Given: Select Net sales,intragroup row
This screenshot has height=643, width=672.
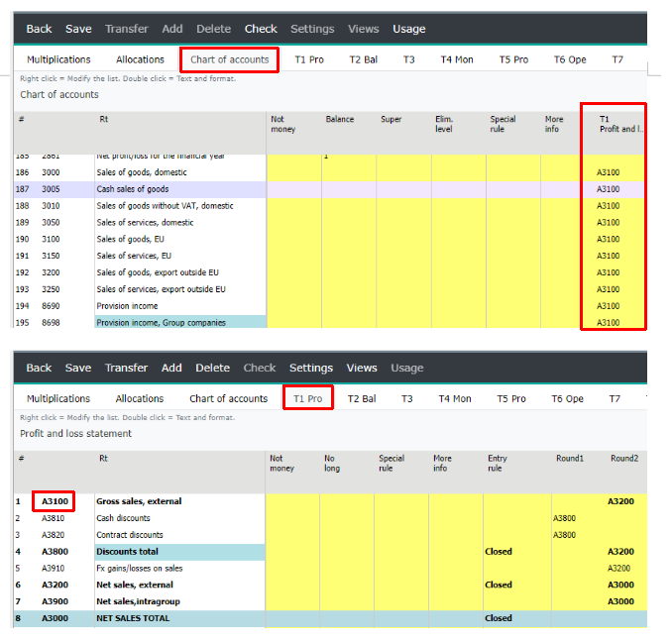Looking at the screenshot, I should [x=330, y=601].
